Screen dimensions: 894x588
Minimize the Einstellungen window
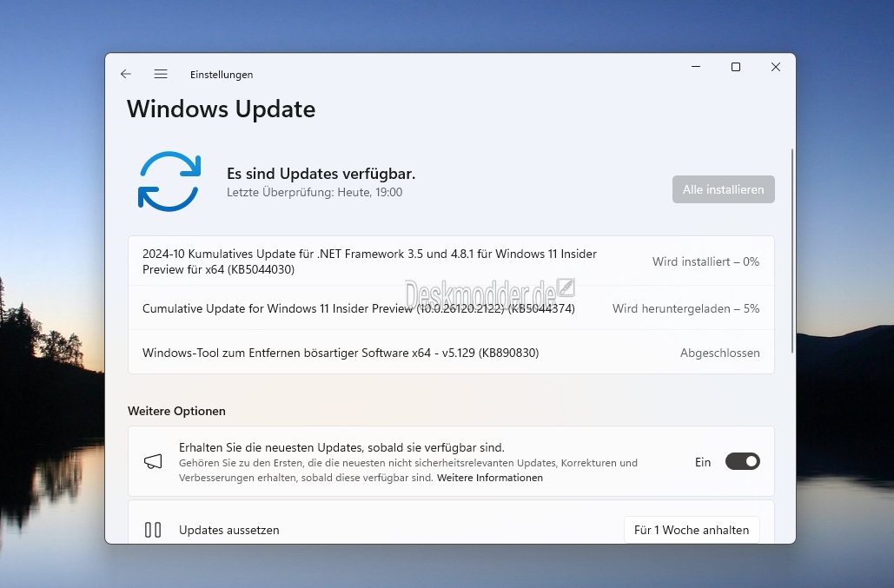pyautogui.click(x=696, y=67)
